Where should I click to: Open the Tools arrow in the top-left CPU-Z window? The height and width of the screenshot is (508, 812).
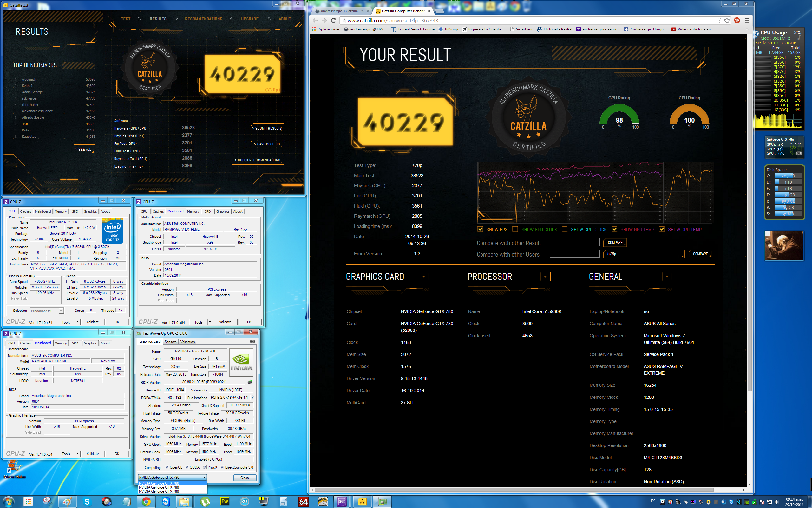point(77,322)
